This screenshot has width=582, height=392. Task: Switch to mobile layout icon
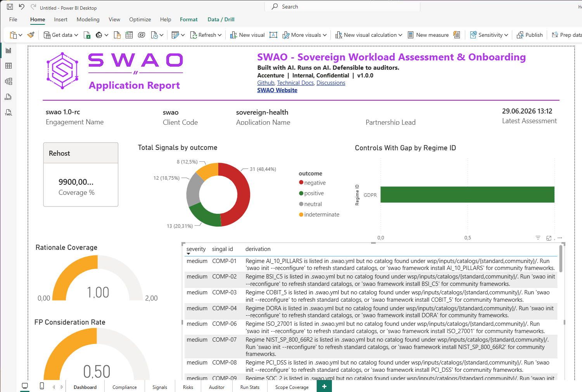click(x=42, y=386)
